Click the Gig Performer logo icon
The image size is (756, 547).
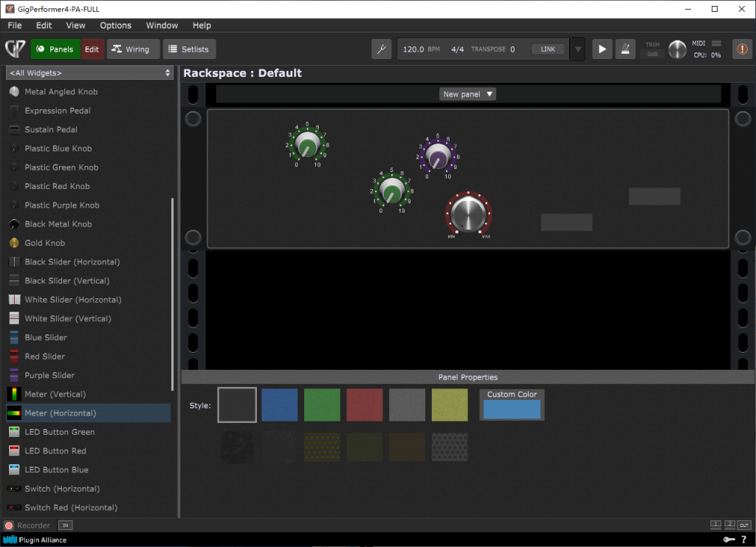click(x=15, y=49)
